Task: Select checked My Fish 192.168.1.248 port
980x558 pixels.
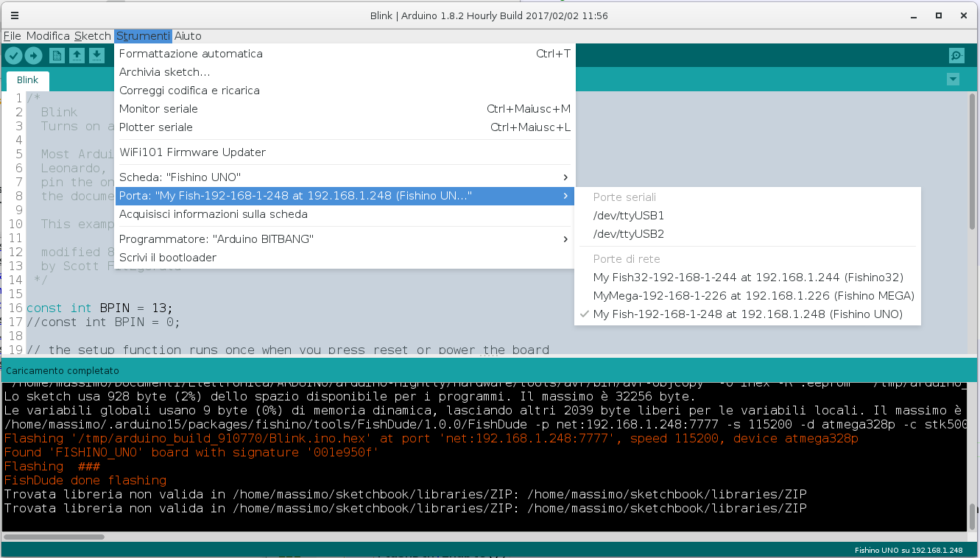Action: [x=747, y=314]
